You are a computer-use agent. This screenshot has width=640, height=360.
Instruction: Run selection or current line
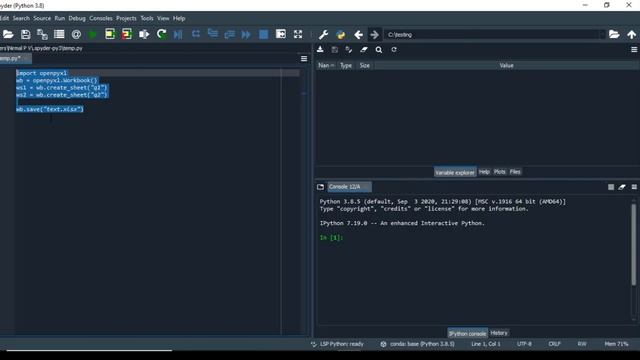(x=144, y=34)
